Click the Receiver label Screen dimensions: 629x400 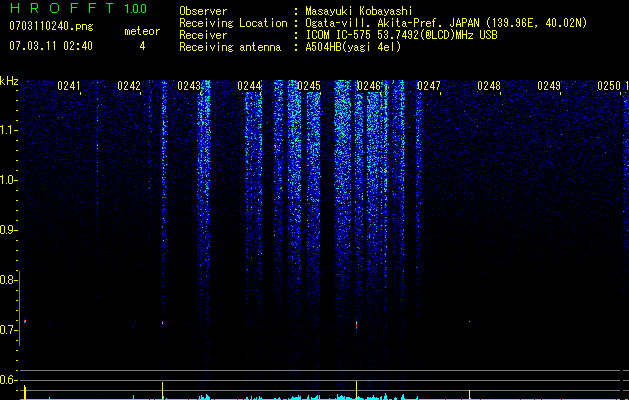tap(203, 35)
